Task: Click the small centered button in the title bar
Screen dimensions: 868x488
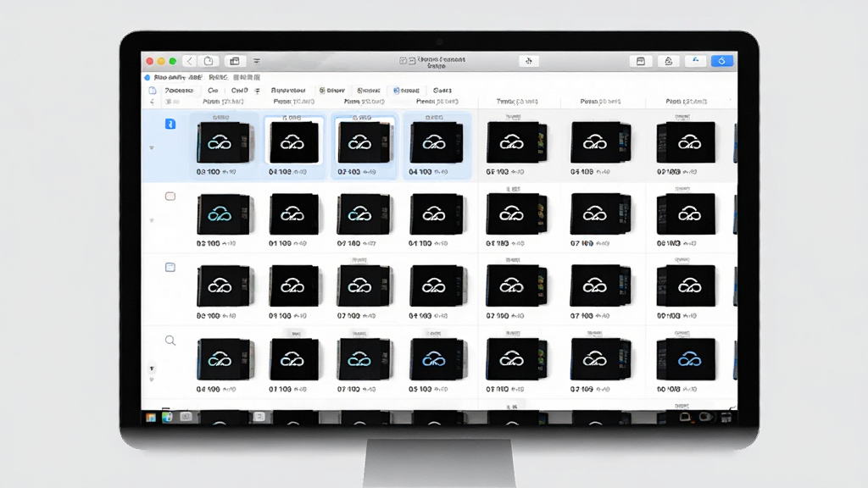Action: [x=529, y=61]
